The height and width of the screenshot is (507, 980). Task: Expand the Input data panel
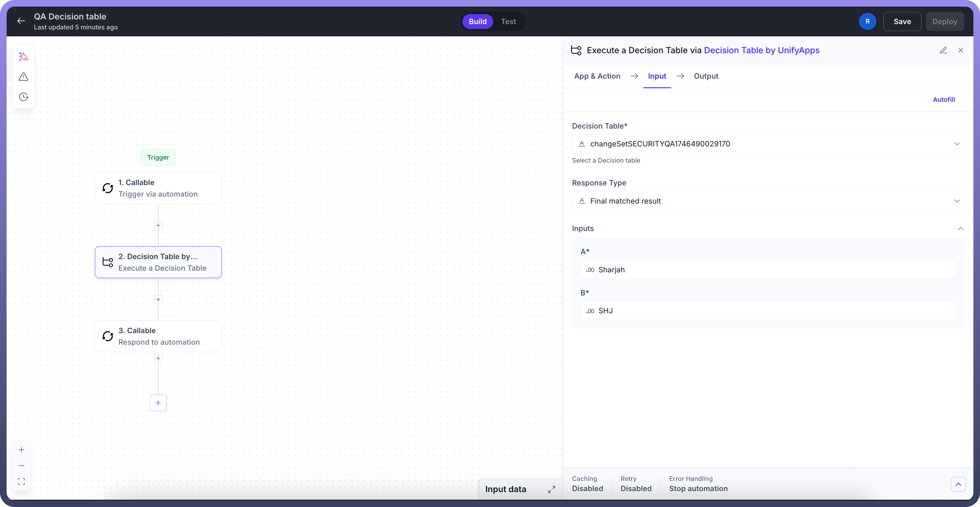[551, 489]
